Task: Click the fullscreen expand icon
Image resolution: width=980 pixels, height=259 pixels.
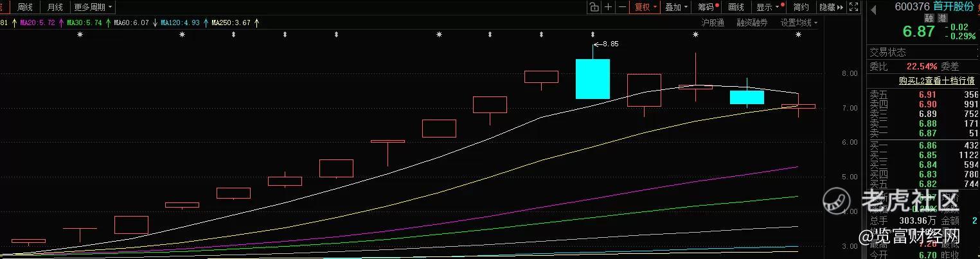Action: [853, 7]
